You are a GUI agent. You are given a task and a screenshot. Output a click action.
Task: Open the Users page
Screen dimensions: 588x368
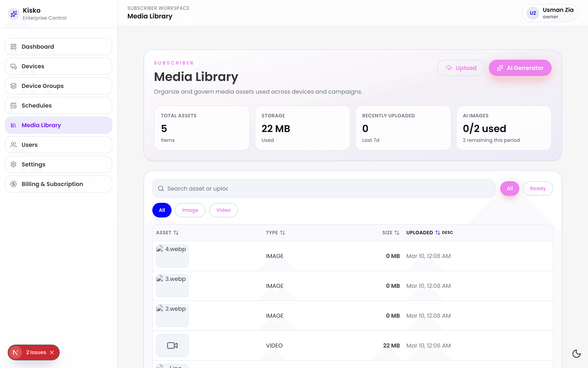tap(59, 145)
